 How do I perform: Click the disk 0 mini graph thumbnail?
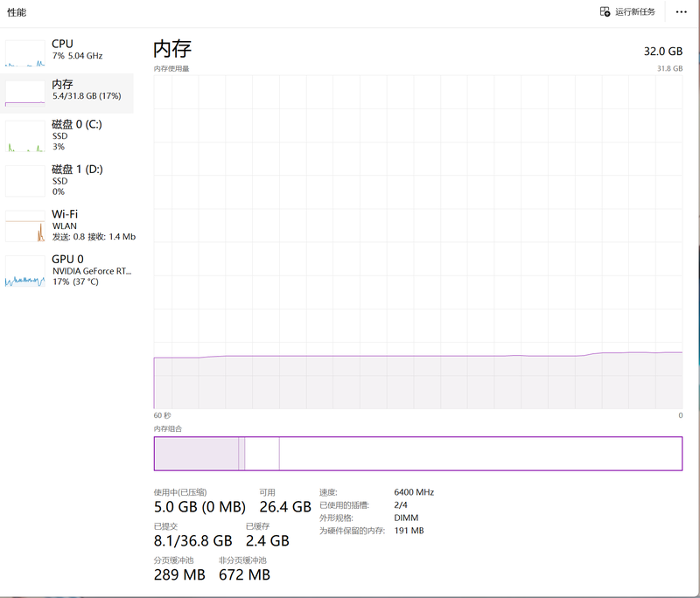pyautogui.click(x=25, y=136)
